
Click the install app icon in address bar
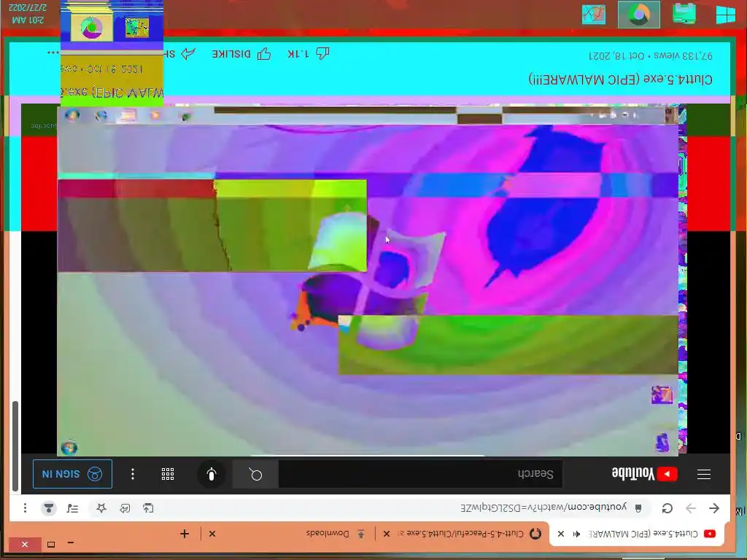pos(148,508)
